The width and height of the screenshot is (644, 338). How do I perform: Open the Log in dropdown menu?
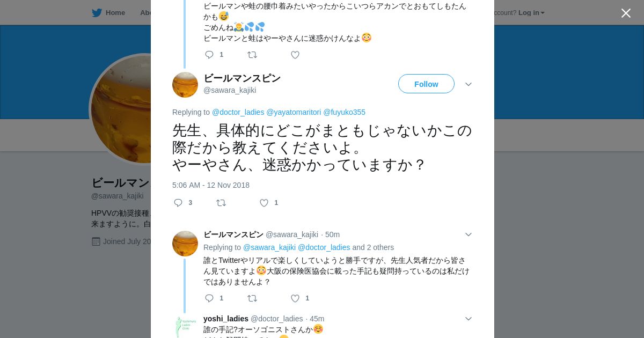click(531, 12)
